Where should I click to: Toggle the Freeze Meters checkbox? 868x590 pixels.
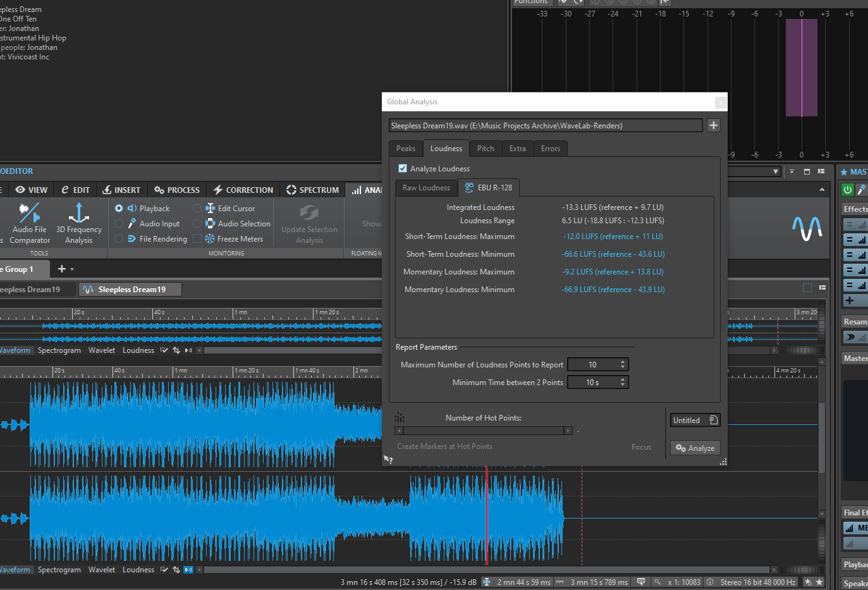point(197,238)
